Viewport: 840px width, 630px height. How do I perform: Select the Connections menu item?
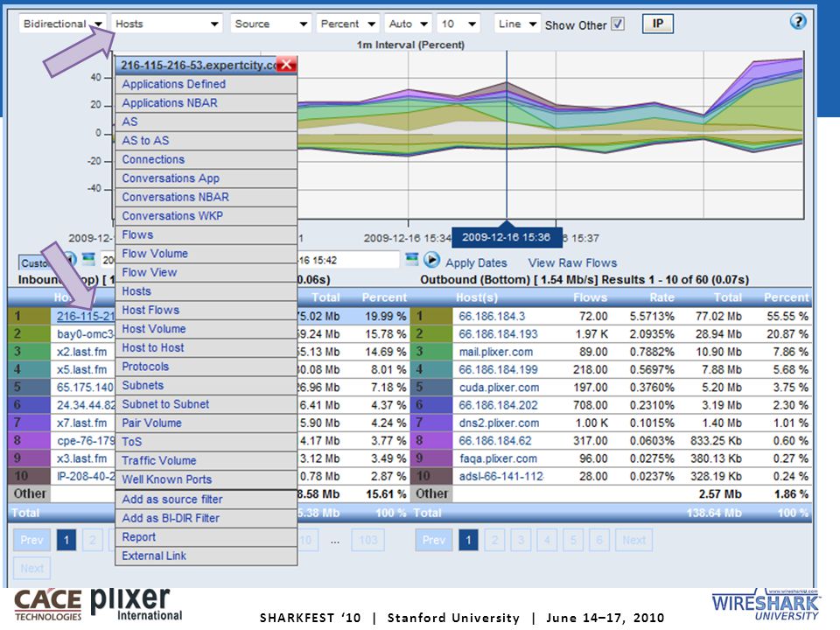206,159
